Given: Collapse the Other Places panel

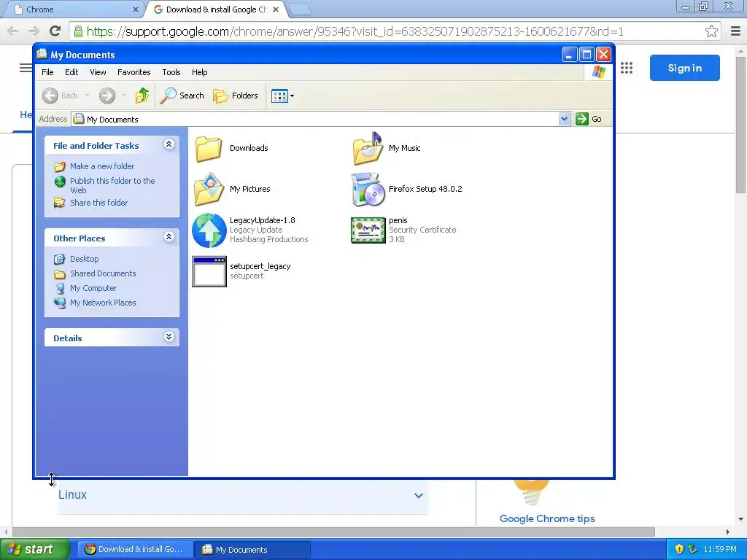Looking at the screenshot, I should point(169,237).
